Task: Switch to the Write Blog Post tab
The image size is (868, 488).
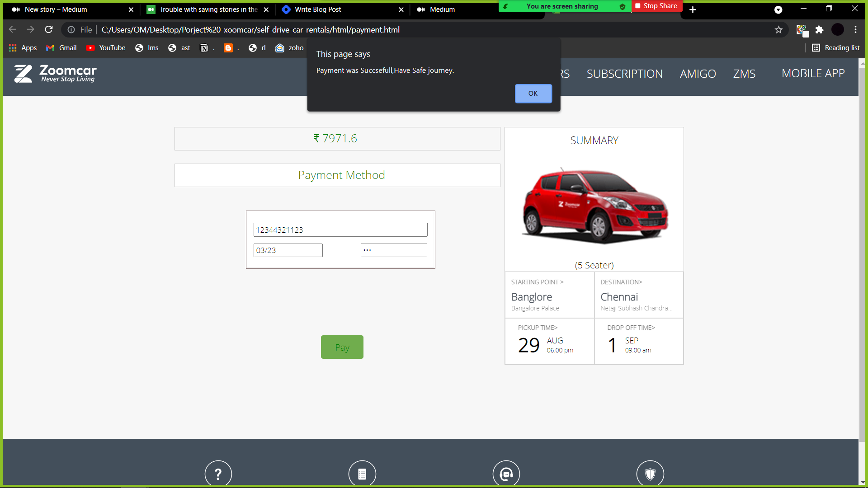Action: [x=318, y=9]
